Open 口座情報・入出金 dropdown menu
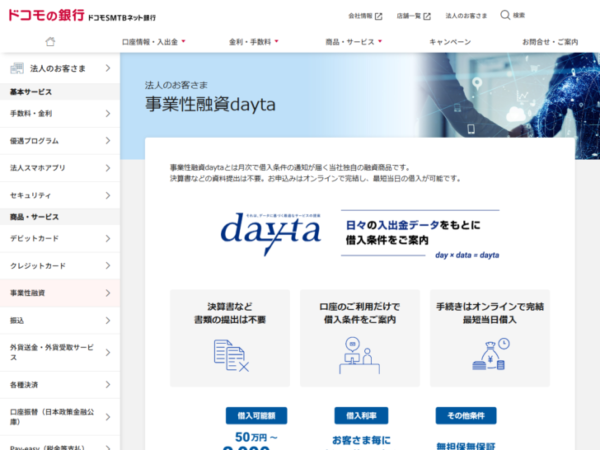This screenshot has height=450, width=600. pos(153,42)
